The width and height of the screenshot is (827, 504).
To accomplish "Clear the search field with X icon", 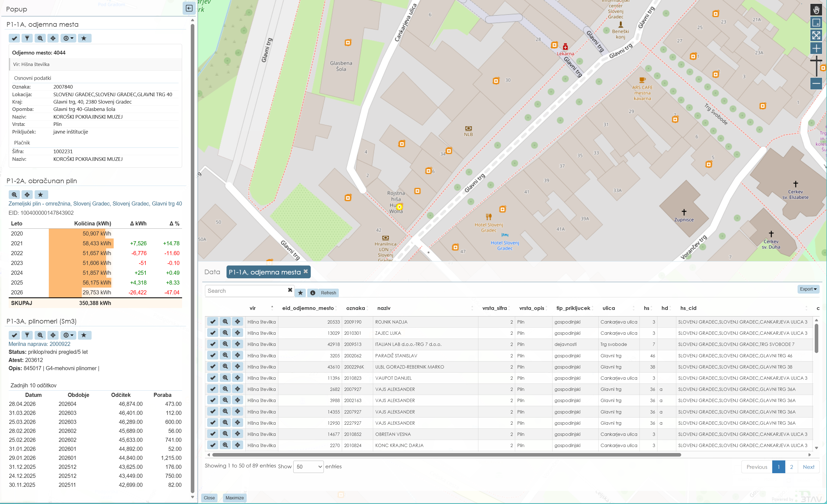I will click(x=290, y=290).
